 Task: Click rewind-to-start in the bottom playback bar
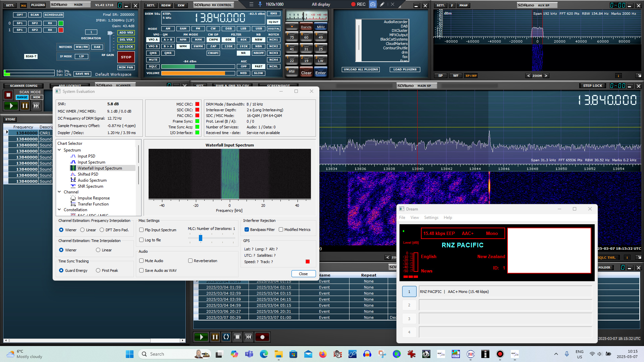point(249,337)
